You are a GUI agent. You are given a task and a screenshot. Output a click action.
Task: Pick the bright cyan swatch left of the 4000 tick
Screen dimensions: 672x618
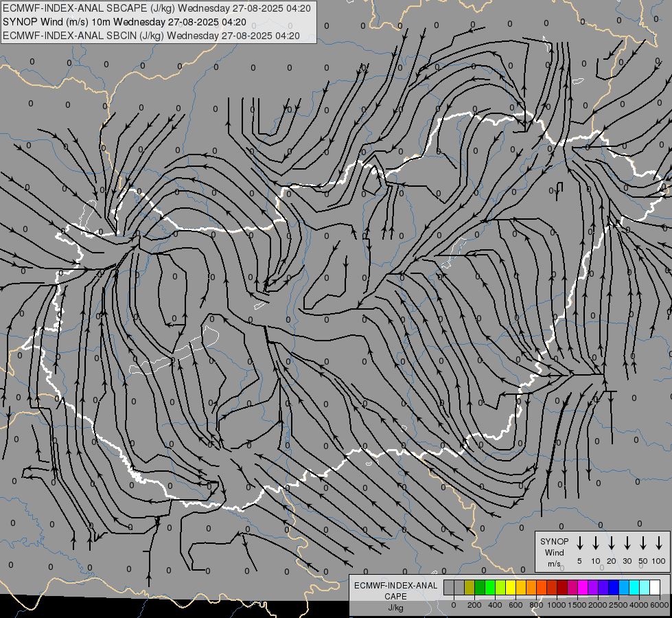point(635,587)
